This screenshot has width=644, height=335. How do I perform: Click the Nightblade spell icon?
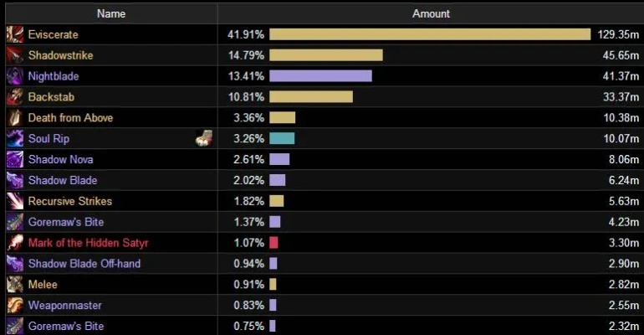coord(14,76)
